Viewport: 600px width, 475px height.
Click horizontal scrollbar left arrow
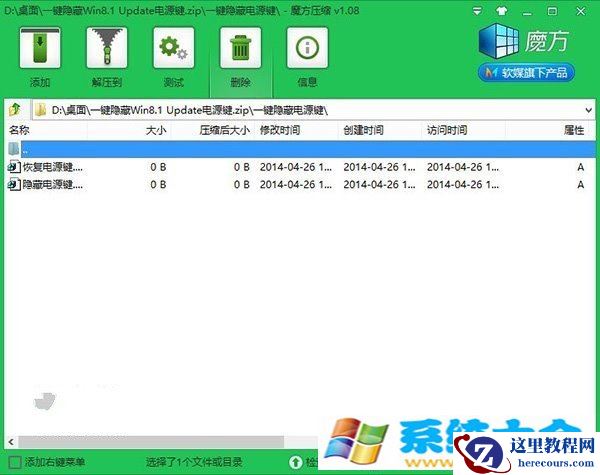click(11, 442)
